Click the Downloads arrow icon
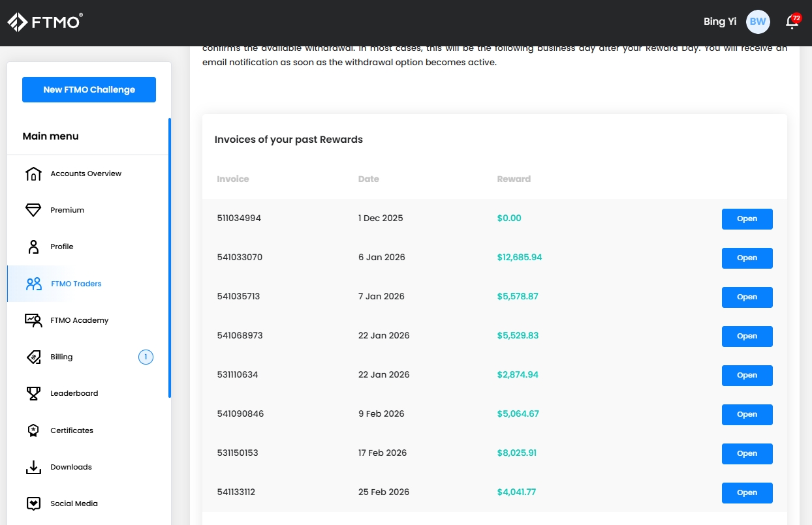This screenshot has width=812, height=525. 33,467
